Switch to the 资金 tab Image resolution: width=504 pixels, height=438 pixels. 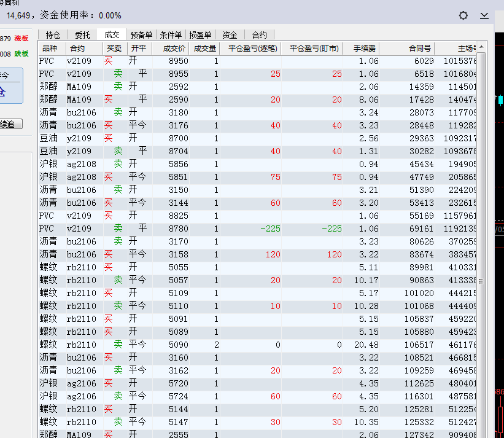click(x=230, y=35)
